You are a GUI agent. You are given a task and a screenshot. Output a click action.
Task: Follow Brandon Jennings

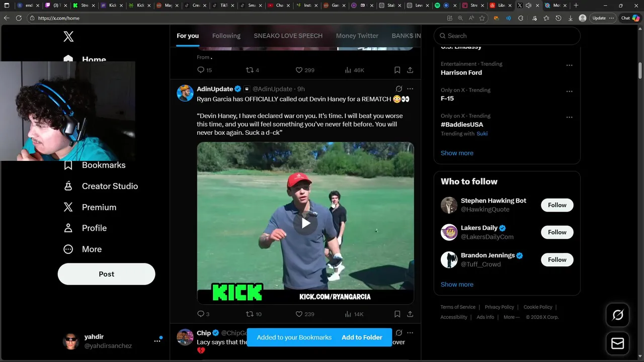tap(557, 259)
